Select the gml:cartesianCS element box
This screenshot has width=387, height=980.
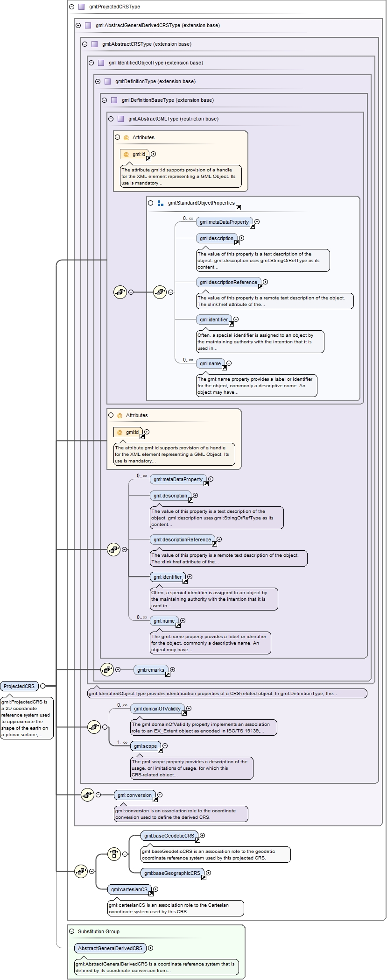point(129,889)
